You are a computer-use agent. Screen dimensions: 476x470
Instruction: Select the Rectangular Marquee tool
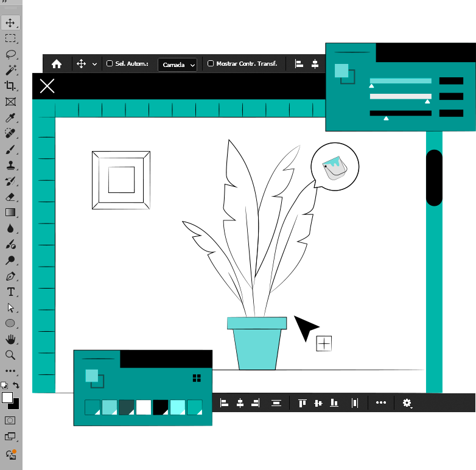click(10, 38)
